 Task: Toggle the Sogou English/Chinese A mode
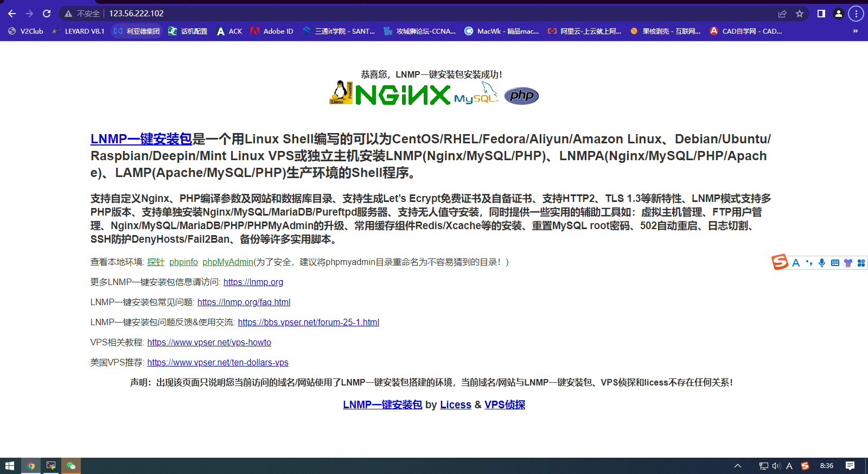796,263
